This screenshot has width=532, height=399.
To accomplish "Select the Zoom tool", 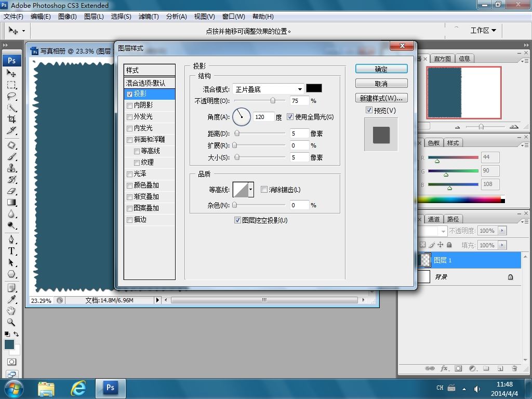I will coord(11,322).
